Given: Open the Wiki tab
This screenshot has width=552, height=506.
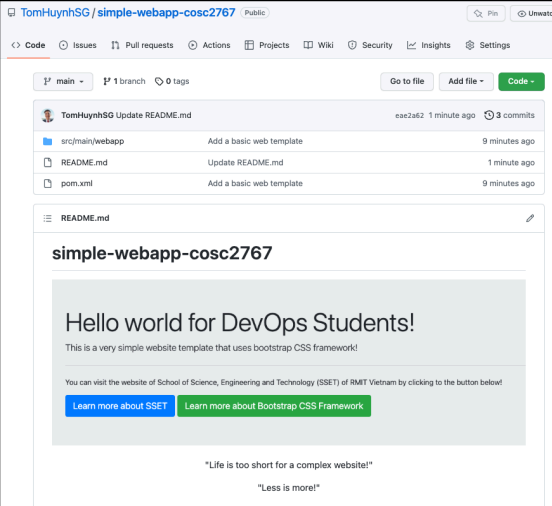Looking at the screenshot, I should (319, 45).
